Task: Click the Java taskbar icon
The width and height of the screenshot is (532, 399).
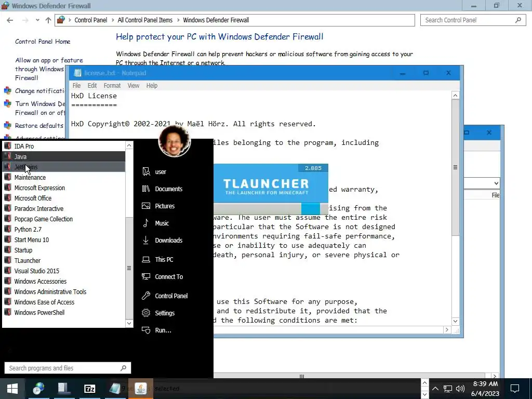Action: pos(140,389)
